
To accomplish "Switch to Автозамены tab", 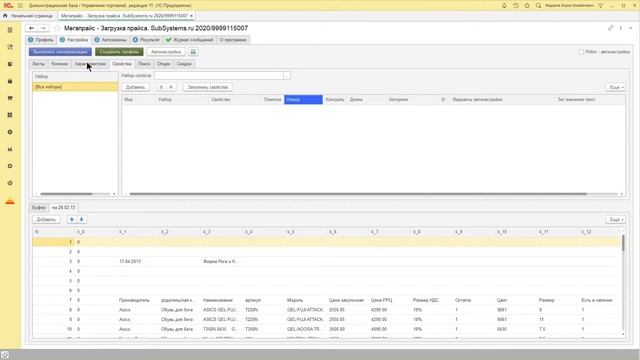I will 110,40.
